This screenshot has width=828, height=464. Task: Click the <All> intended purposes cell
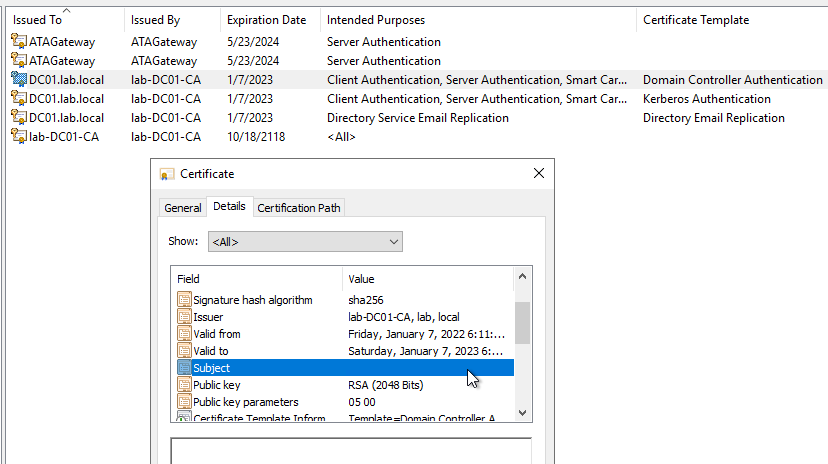coord(341,137)
